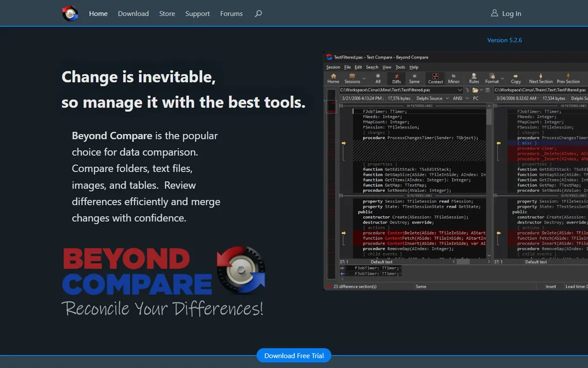Image resolution: width=588 pixels, height=368 pixels.
Task: Expand the dropdown arrow beside the folder icon
Action: pos(481,90)
